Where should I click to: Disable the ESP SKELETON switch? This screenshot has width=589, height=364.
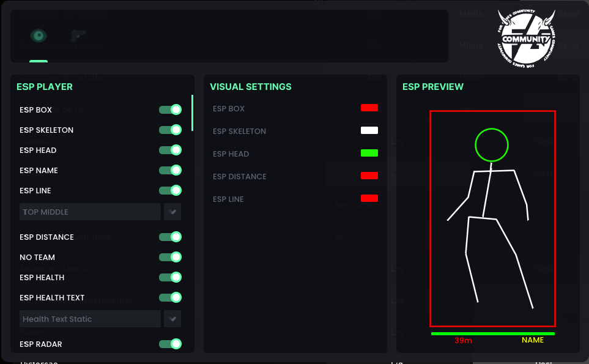[x=170, y=130]
